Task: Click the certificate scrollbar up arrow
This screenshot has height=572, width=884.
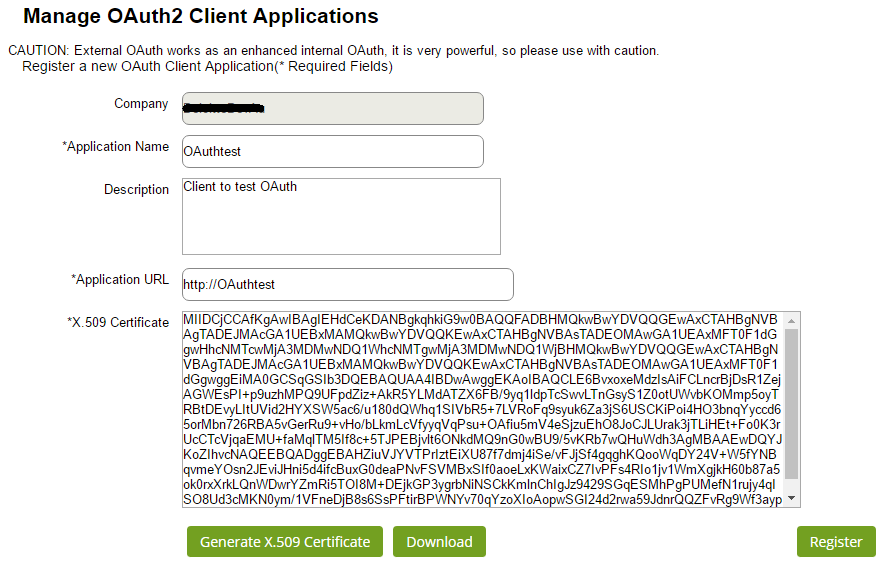Action: pos(792,321)
